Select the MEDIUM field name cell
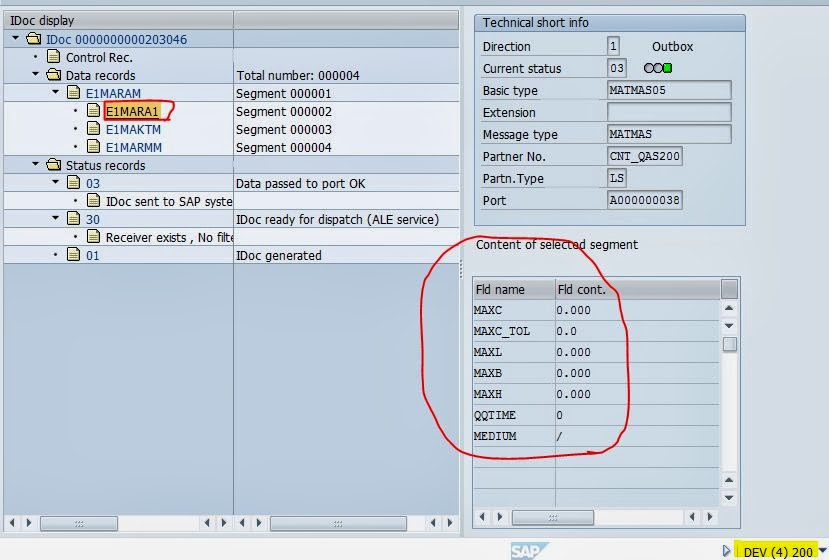The image size is (829, 560). coord(514,436)
